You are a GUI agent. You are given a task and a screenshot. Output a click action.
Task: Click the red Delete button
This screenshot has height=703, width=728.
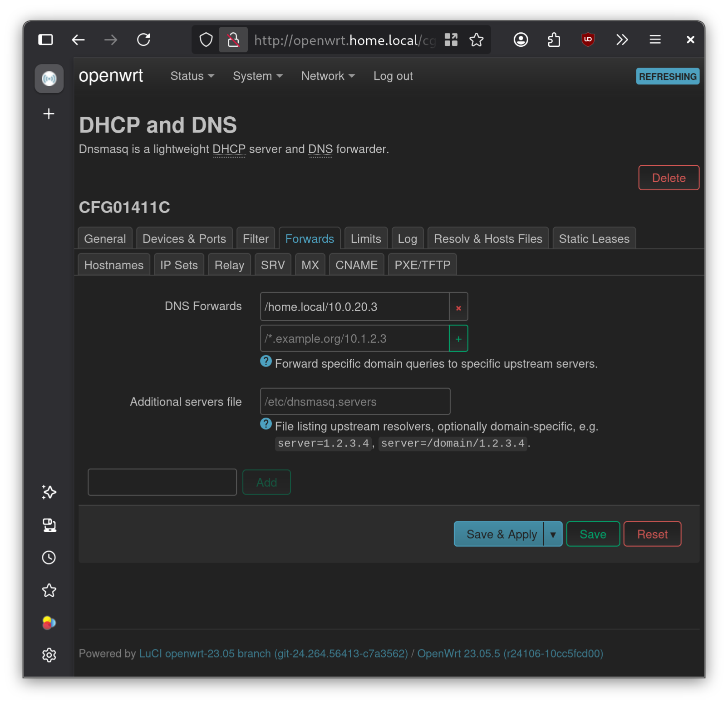[x=669, y=178]
